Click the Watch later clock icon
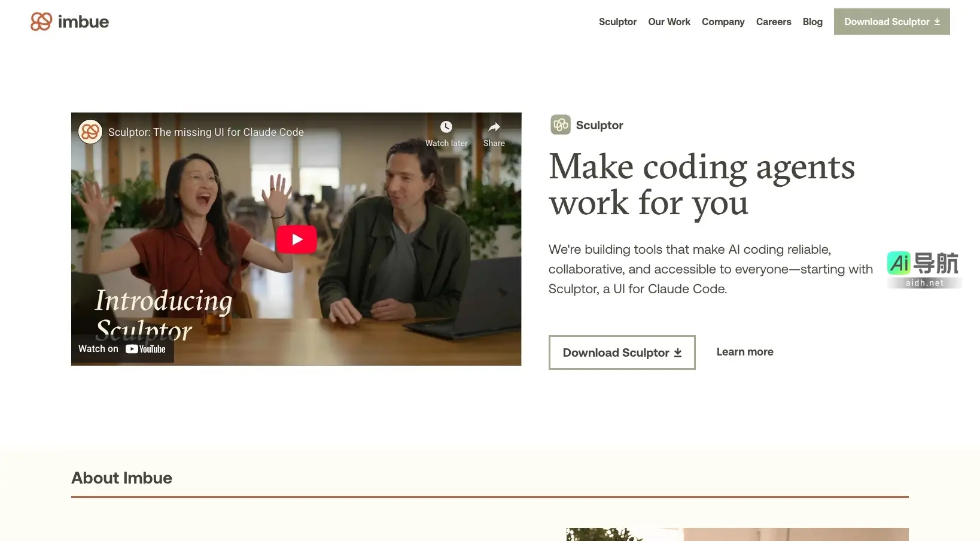The width and height of the screenshot is (980, 541). tap(446, 127)
